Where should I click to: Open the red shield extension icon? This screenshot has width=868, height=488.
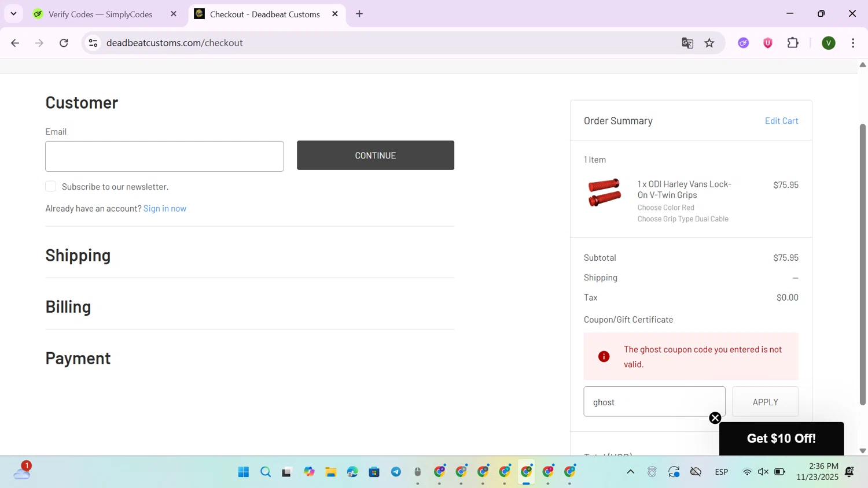tap(768, 43)
